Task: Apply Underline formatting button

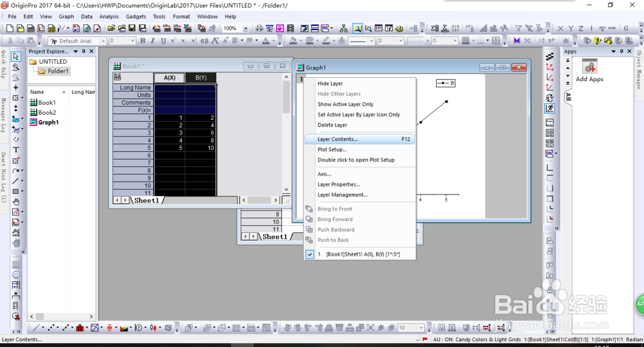Action: [163, 41]
